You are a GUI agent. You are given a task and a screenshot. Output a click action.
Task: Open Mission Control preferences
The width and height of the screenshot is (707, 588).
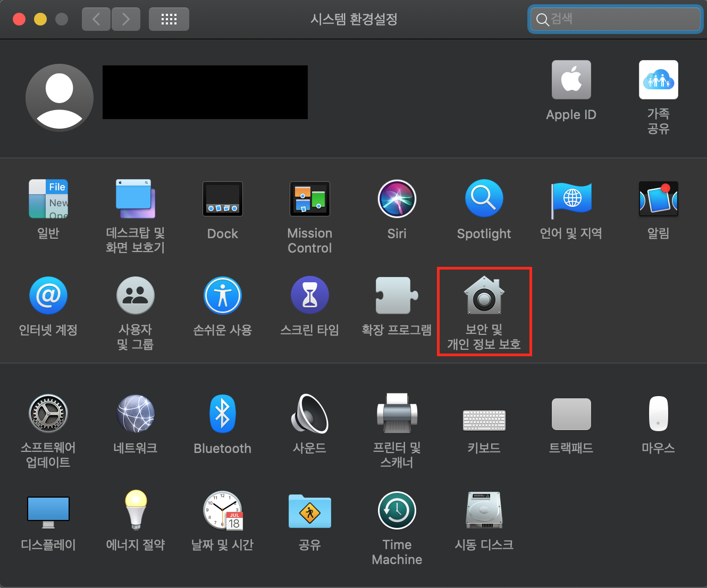309,199
